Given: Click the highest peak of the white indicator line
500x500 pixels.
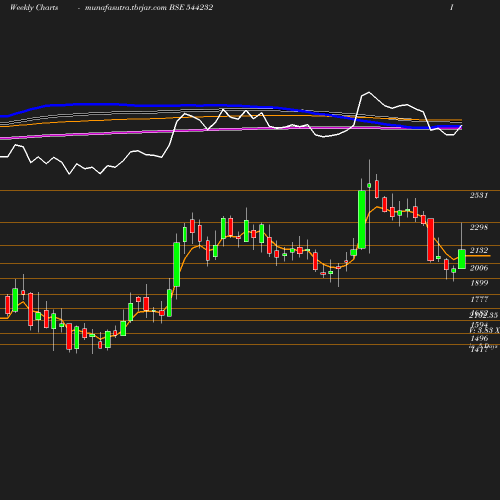Looking at the screenshot, I should tap(369, 92).
